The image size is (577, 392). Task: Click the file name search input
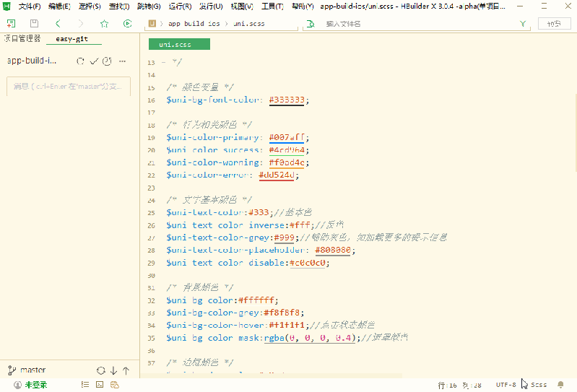click(x=416, y=24)
